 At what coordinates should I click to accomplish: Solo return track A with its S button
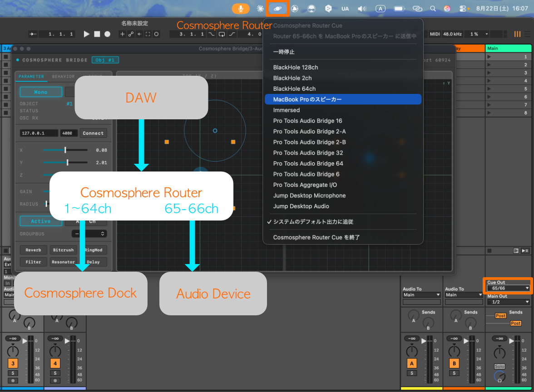coord(412,373)
